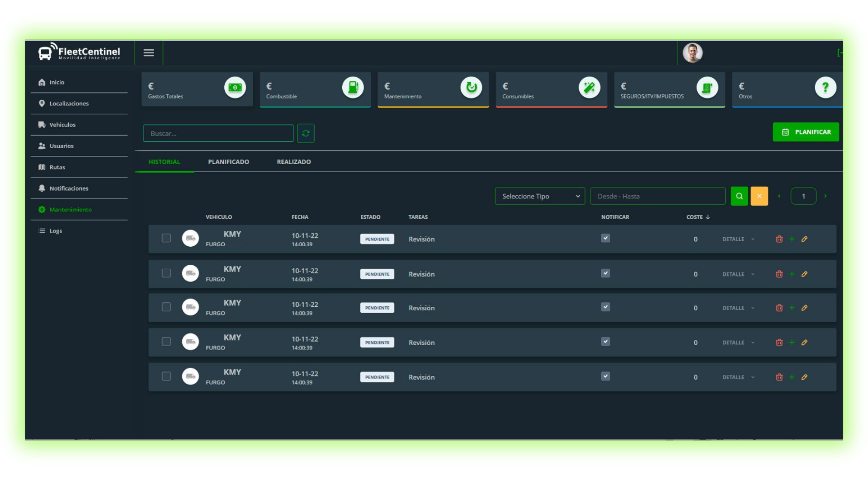This screenshot has width=868, height=488.
Task: Uncheck the first row's Notificar checkbox
Action: 605,238
